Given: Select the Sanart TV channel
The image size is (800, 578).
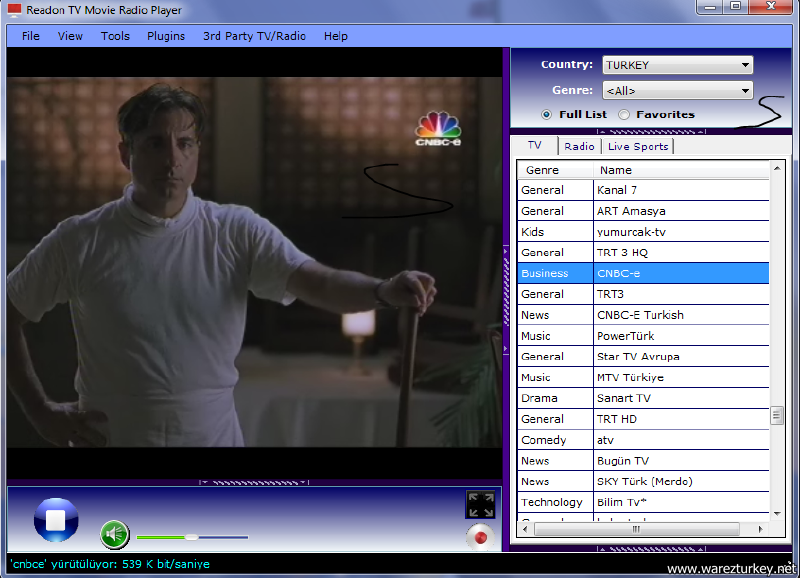Looking at the screenshot, I should coord(643,398).
